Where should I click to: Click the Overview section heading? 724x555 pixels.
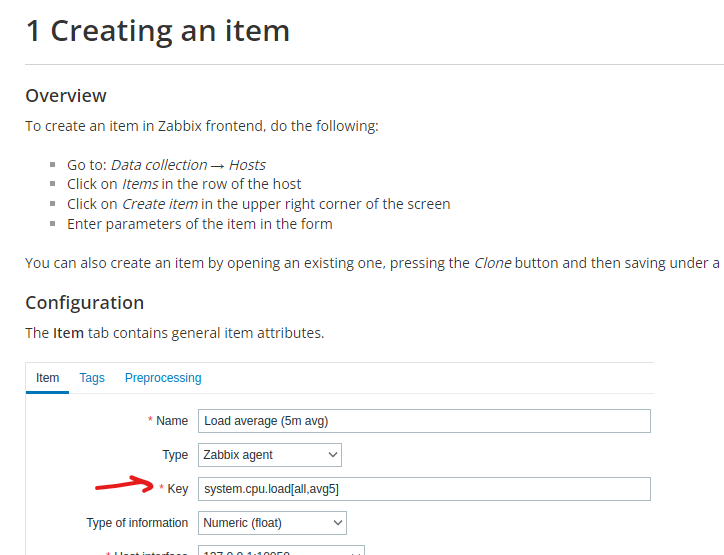click(x=66, y=96)
